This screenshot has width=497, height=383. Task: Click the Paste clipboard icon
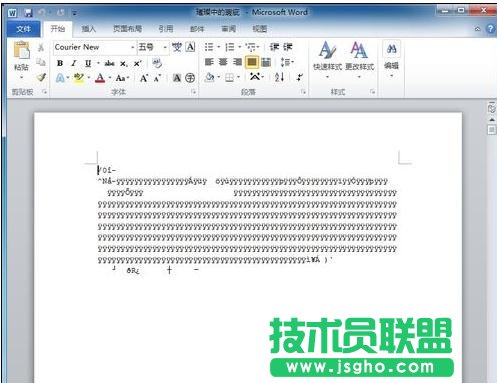click(21, 50)
